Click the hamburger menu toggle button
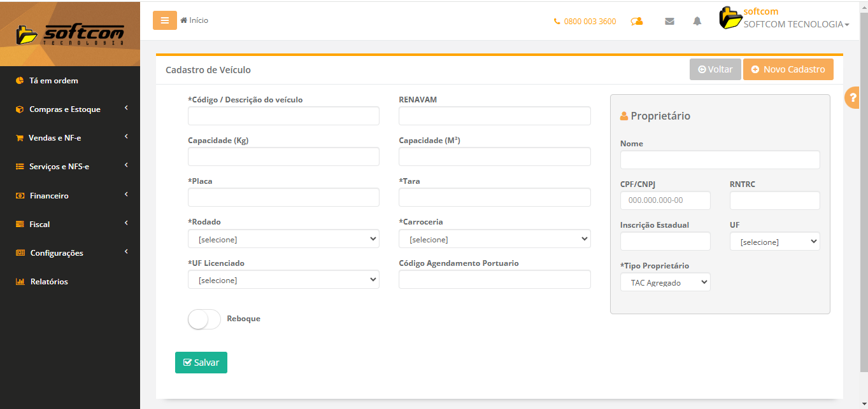 [164, 20]
